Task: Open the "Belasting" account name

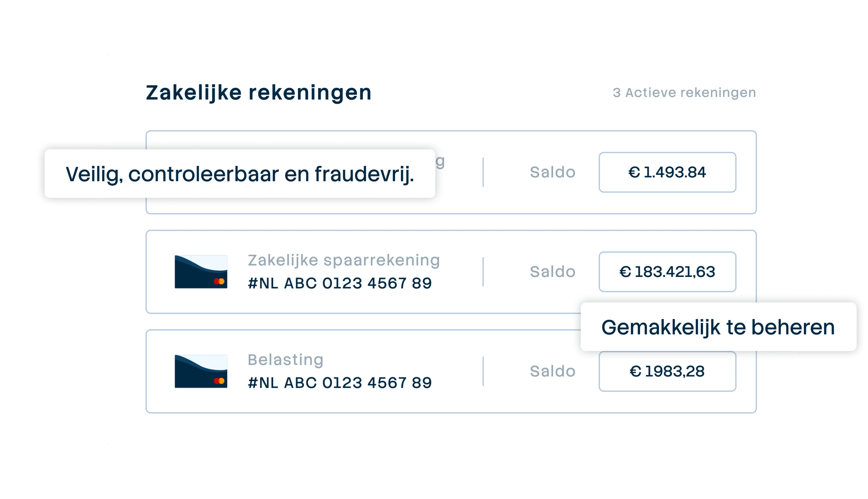Action: pos(285,360)
